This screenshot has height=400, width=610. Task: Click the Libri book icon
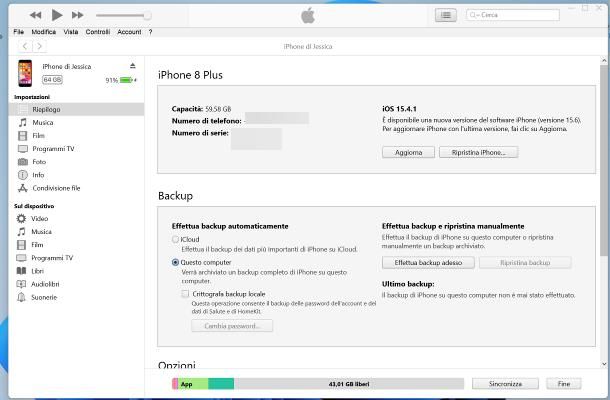tap(21, 271)
